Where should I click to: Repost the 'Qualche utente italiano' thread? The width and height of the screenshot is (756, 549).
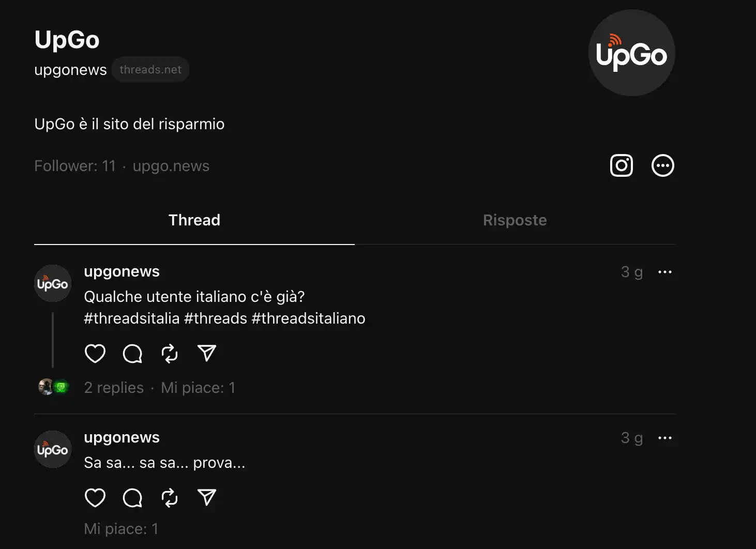click(x=170, y=354)
